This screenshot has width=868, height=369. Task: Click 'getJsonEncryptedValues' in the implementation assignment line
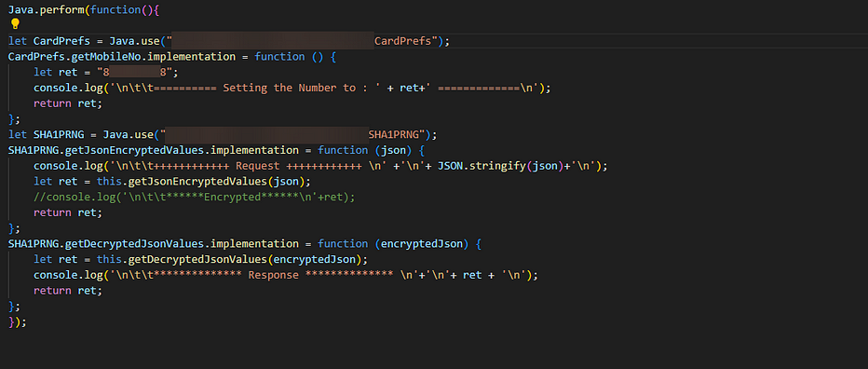[x=133, y=150]
